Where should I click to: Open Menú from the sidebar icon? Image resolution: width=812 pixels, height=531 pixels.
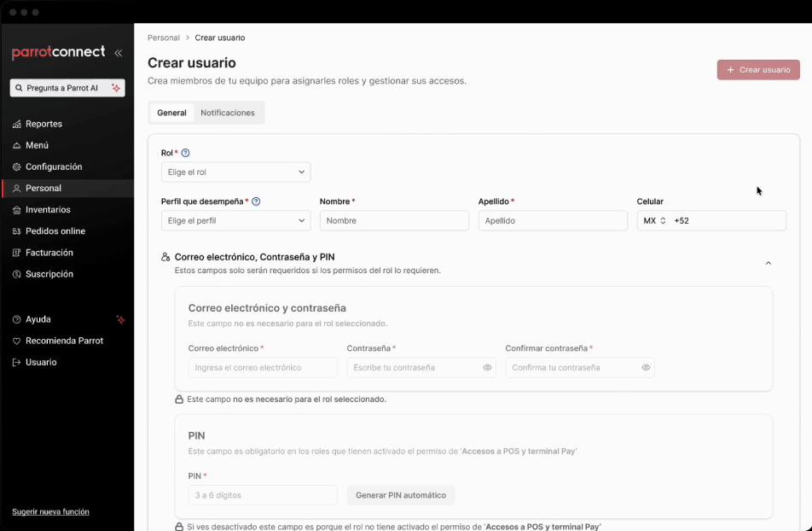17,145
